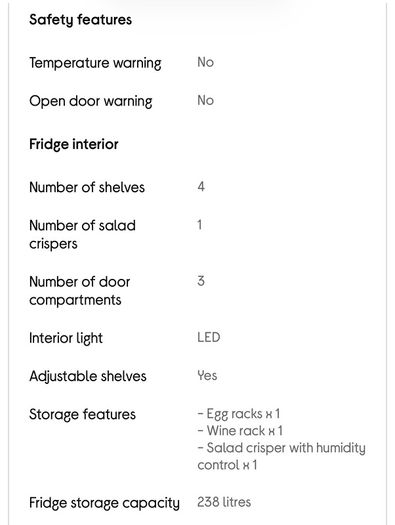Select the Safety features heading
The width and height of the screenshot is (395, 525).
click(x=80, y=20)
